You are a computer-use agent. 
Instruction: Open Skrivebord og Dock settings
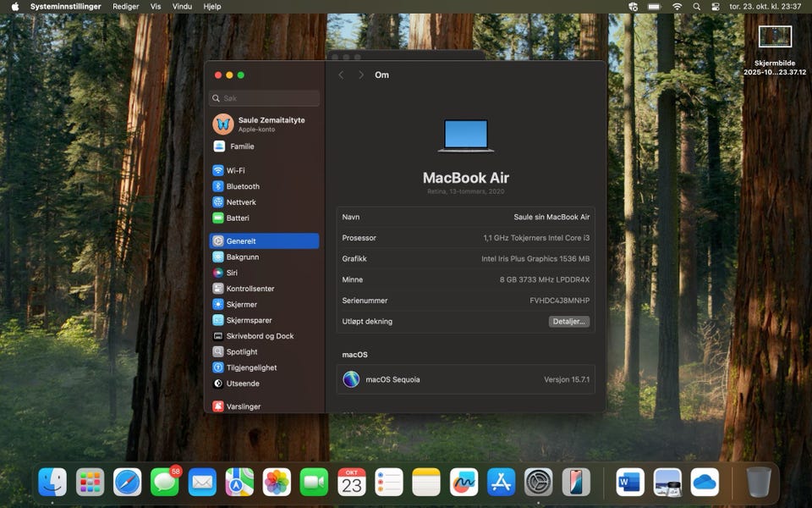(264, 336)
